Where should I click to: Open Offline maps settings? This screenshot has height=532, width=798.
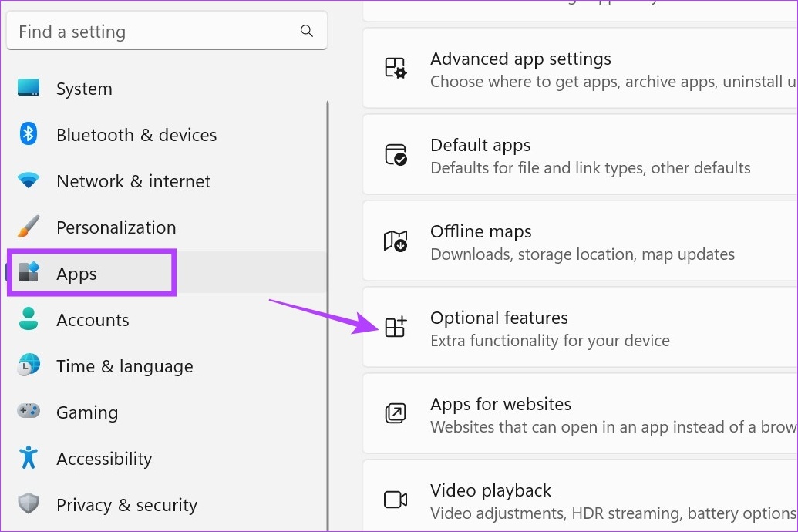580,241
